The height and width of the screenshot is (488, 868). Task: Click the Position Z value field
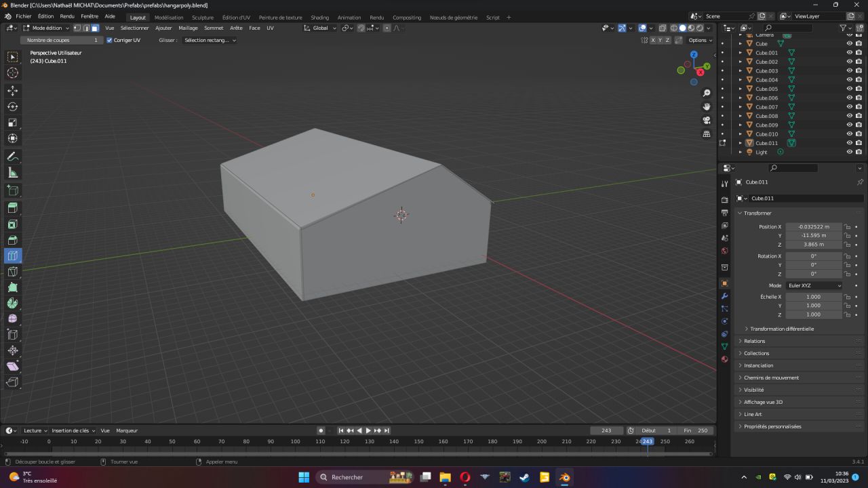(x=814, y=244)
